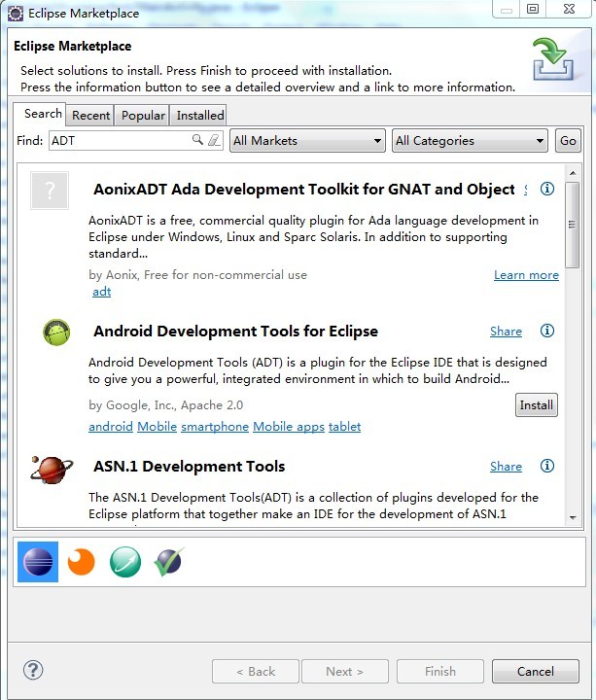
Task: Open info for Android Development Tools
Action: click(546, 331)
